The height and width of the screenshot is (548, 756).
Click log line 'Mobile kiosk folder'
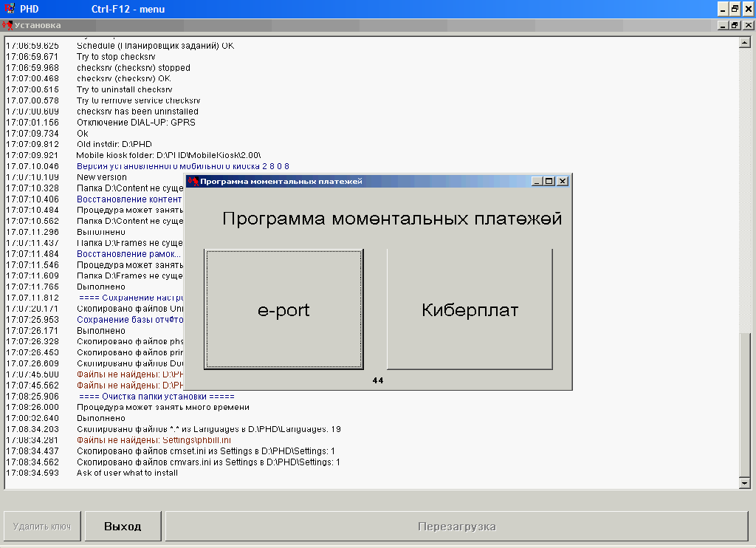(x=169, y=155)
